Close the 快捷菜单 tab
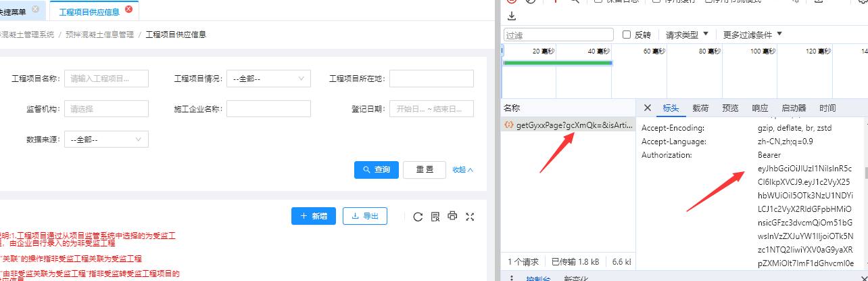868x281 pixels. (x=36, y=9)
